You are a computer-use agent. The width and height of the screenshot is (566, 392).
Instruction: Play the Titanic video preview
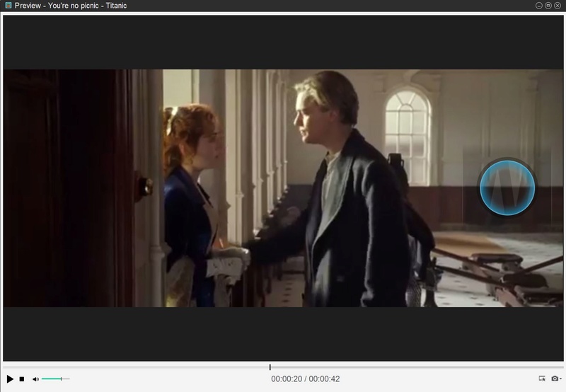[x=10, y=379]
